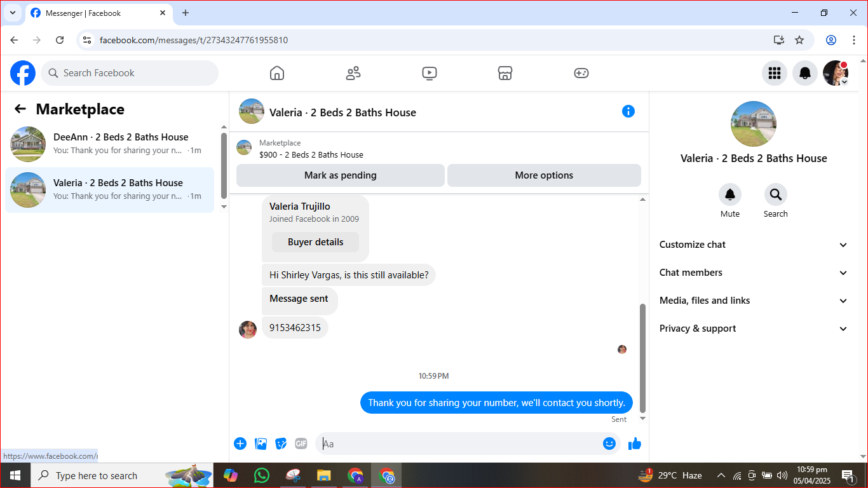Open conversation information (i) icon

(628, 111)
